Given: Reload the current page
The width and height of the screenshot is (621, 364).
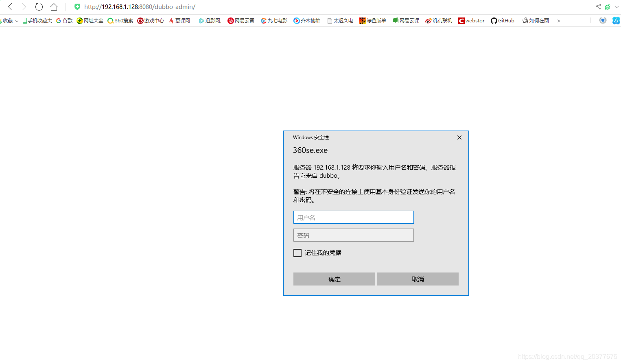Looking at the screenshot, I should pos(39,7).
